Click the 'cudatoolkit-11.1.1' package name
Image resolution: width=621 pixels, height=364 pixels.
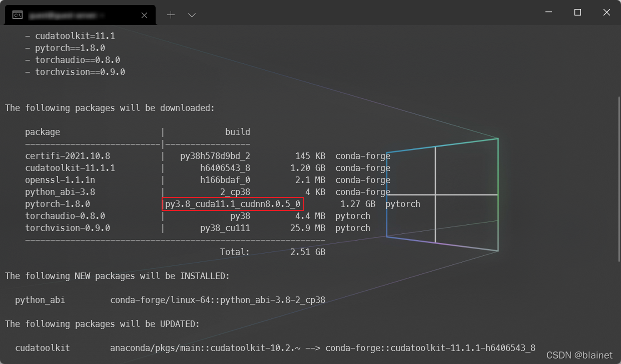[70, 168]
